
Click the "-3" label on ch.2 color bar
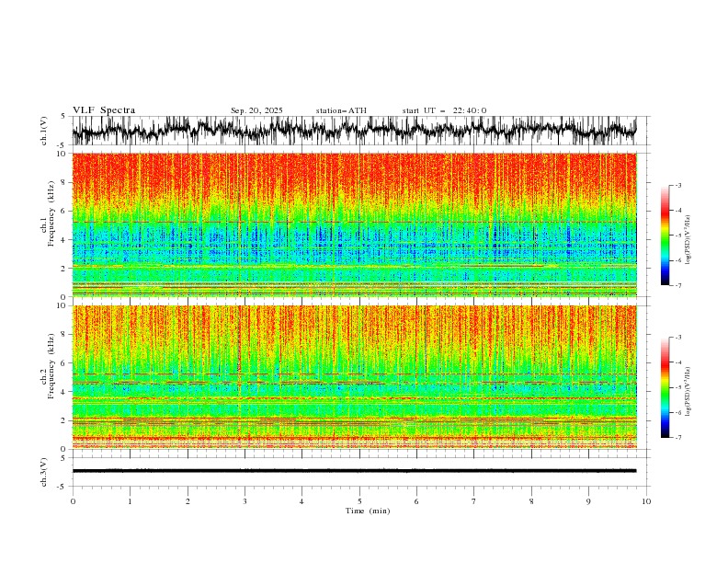click(x=678, y=338)
